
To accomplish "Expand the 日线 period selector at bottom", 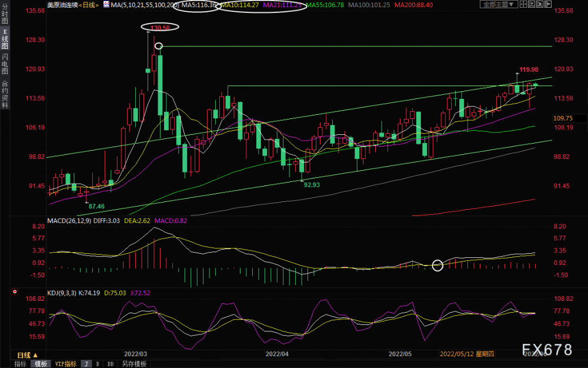I will click(x=27, y=355).
